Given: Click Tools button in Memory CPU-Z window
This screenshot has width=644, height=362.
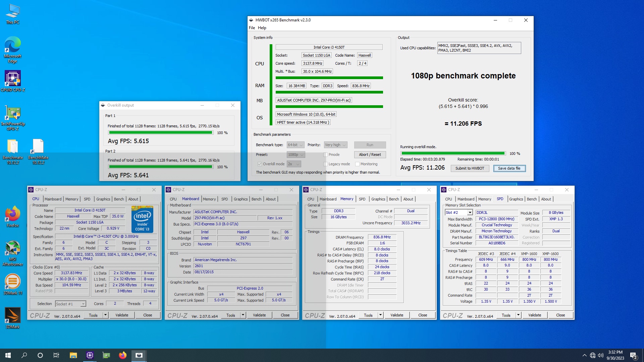Looking at the screenshot, I should tap(368, 315).
